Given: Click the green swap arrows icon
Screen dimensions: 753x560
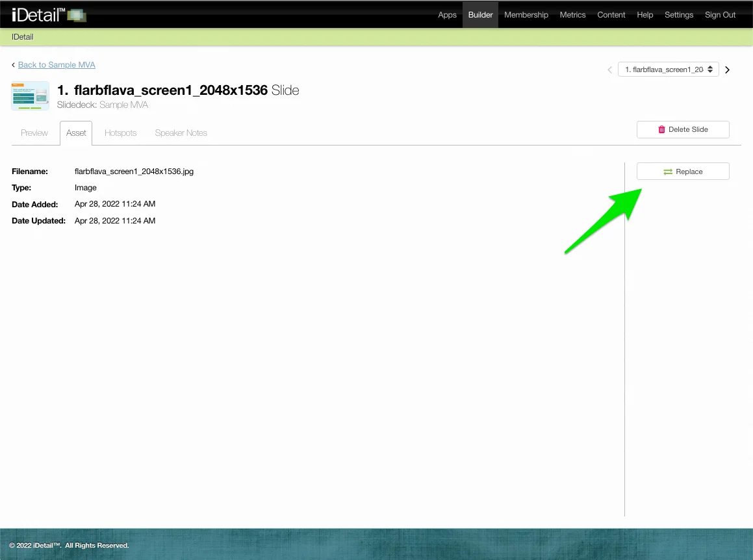Looking at the screenshot, I should coord(667,172).
